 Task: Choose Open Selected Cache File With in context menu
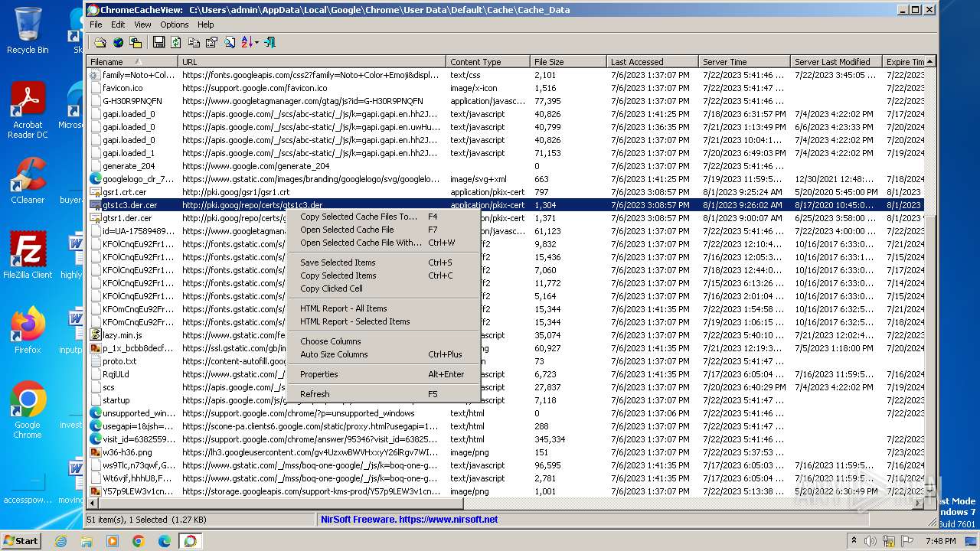point(384,243)
